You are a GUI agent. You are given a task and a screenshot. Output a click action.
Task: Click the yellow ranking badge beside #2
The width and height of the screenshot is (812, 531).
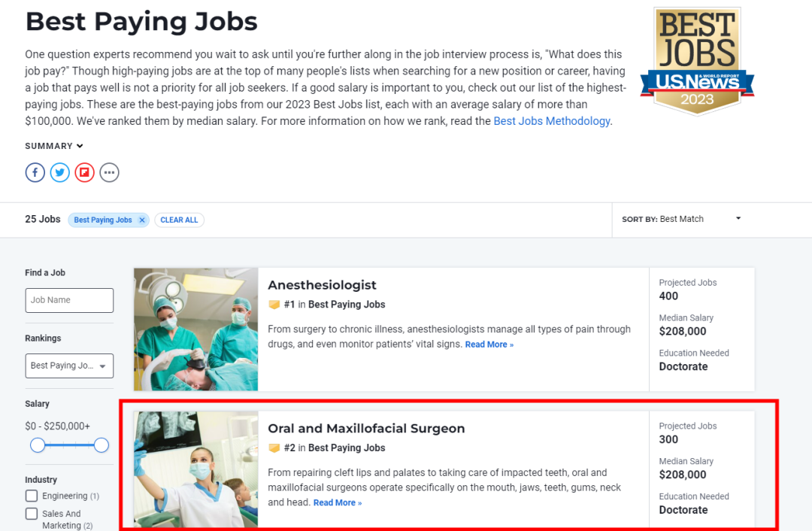coord(274,448)
